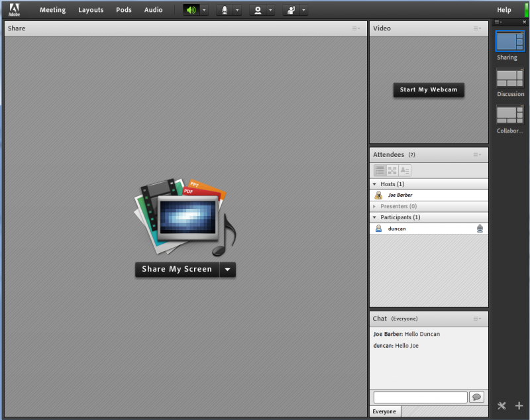Viewport: 530px width, 420px height.
Task: Expand the Presenters (0) group
Action: point(374,207)
